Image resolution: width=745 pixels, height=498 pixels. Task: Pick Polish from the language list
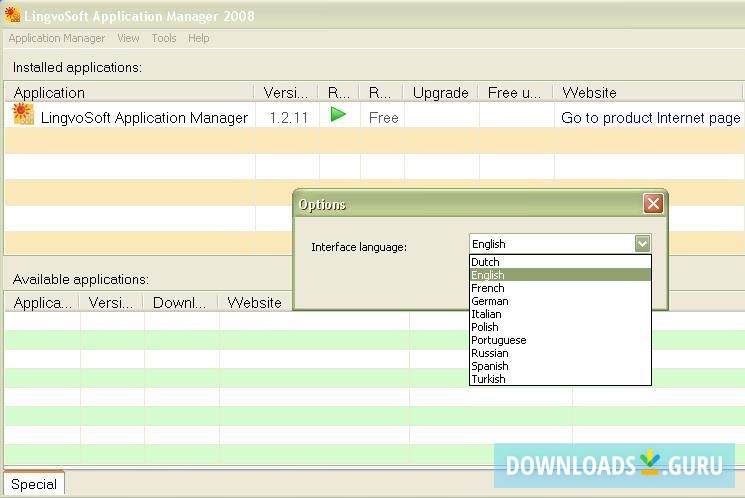[560, 327]
